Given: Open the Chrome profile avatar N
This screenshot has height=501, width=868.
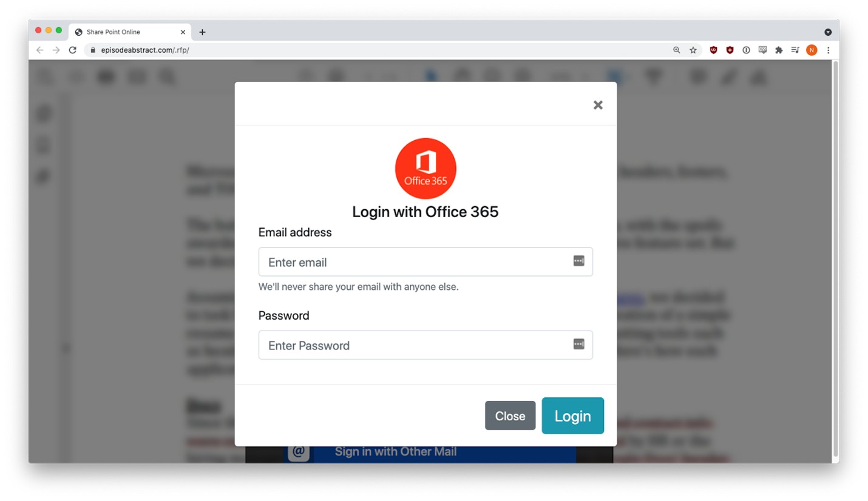Looking at the screenshot, I should pos(812,50).
